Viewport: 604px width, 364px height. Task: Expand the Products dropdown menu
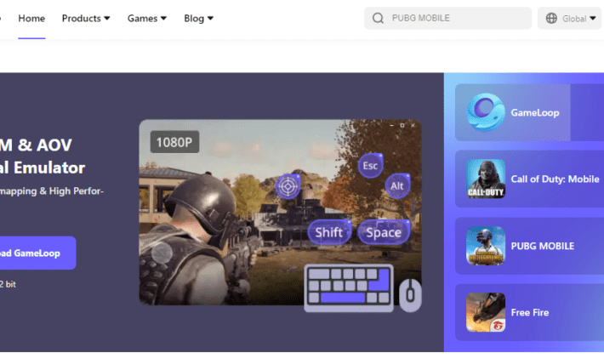(86, 18)
